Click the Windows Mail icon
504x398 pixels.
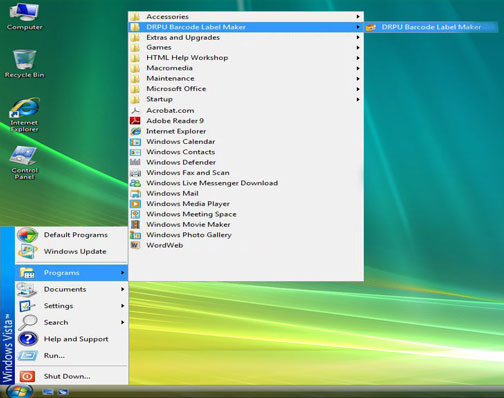[x=135, y=193]
